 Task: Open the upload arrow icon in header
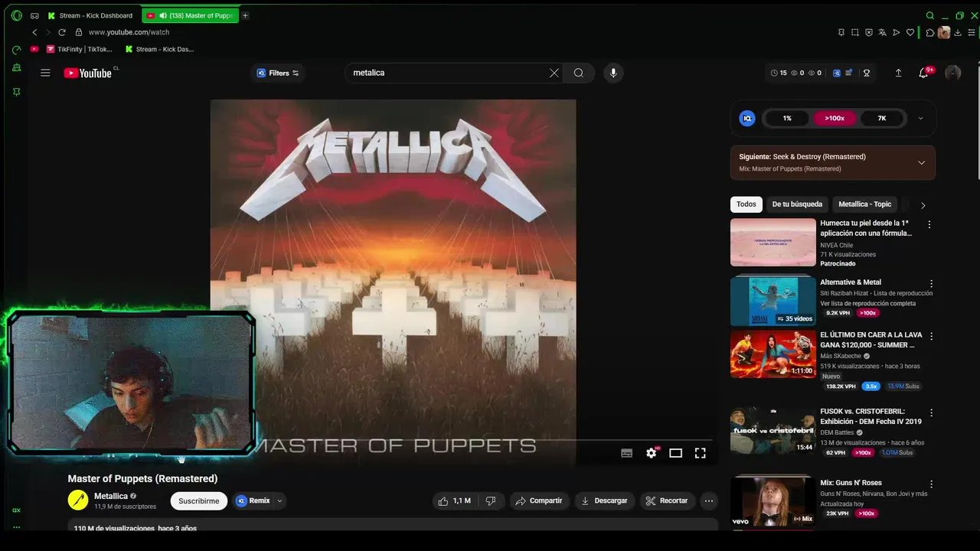point(898,73)
